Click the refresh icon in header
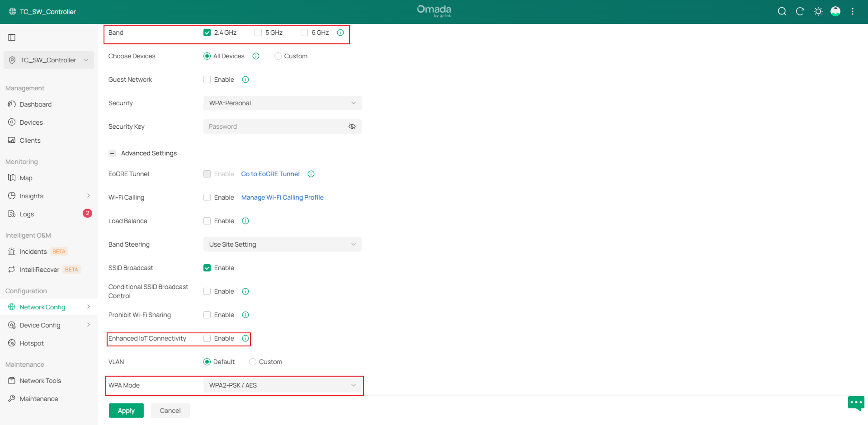 (800, 12)
